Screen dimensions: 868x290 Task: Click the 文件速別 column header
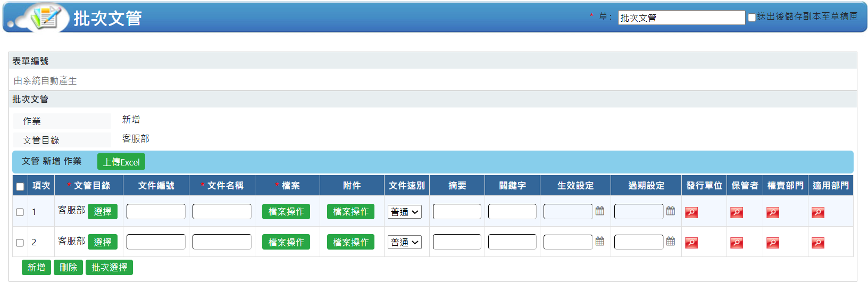click(407, 186)
